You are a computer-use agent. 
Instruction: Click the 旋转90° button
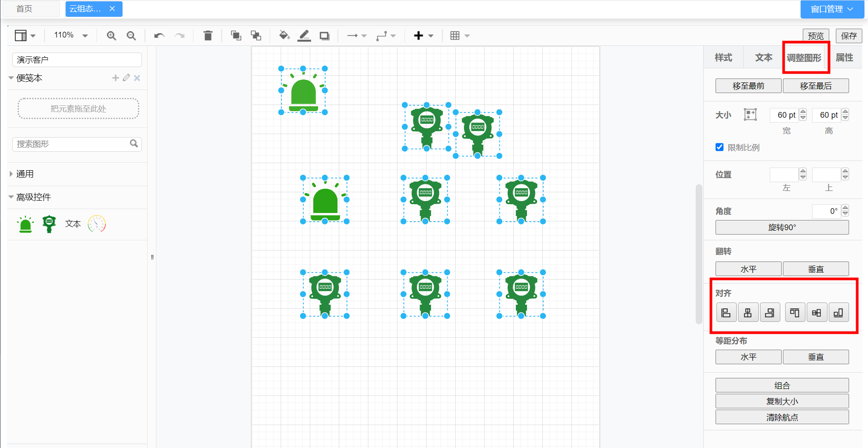tap(782, 228)
